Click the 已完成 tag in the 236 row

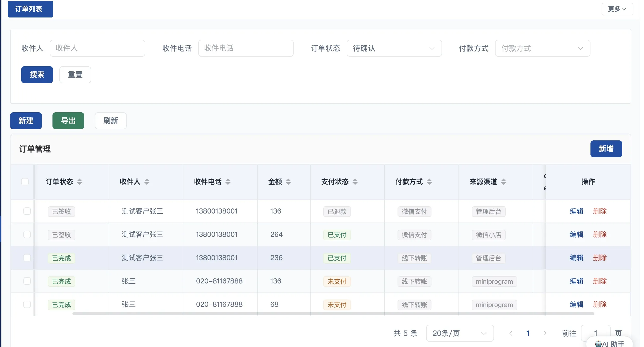pos(61,258)
